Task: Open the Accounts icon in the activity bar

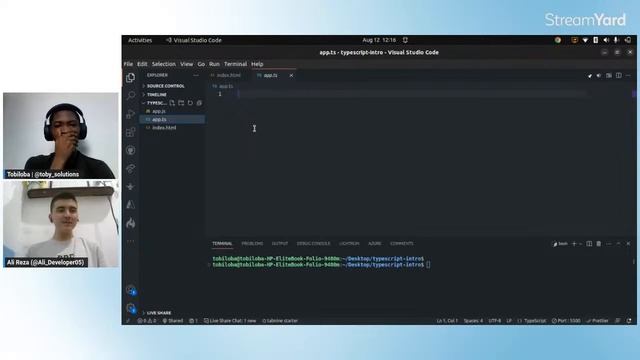Action: [131, 290]
